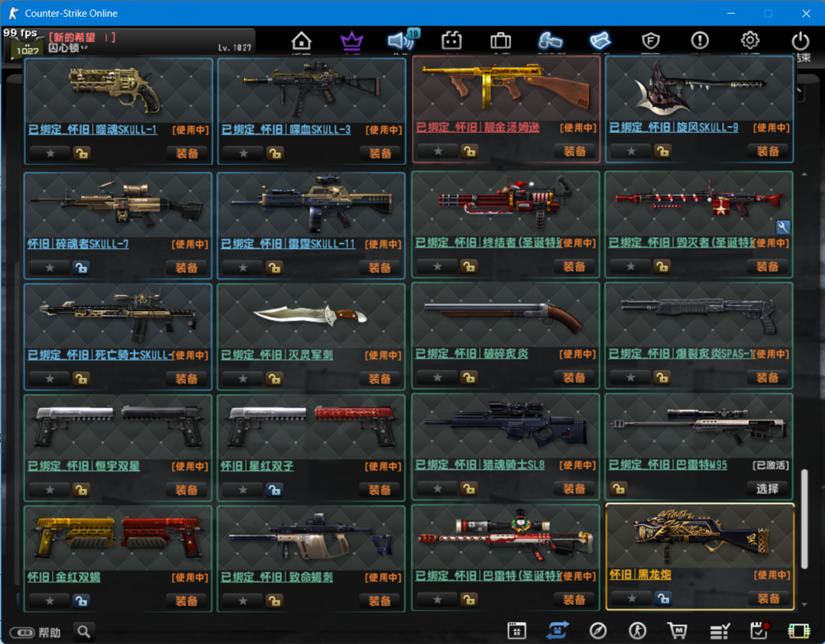Viewport: 825px width, 644px height.
Task: Click the power exit icon
Action: [x=801, y=40]
